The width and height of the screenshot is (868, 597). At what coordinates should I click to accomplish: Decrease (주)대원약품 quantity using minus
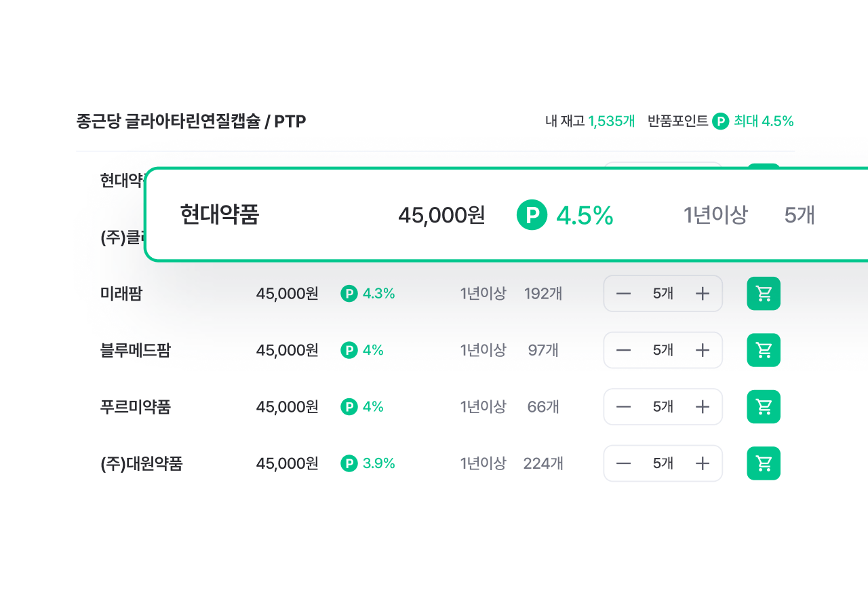[x=624, y=463]
